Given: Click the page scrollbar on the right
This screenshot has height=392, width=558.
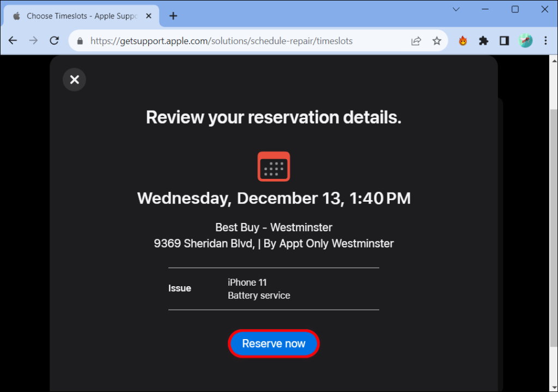Looking at the screenshot, I should point(554,218).
